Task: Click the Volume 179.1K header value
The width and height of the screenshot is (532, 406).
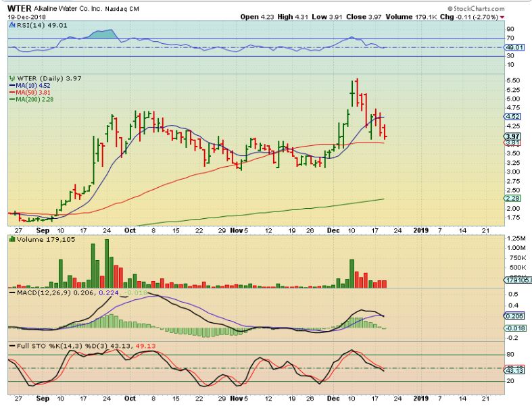Action: [411, 17]
